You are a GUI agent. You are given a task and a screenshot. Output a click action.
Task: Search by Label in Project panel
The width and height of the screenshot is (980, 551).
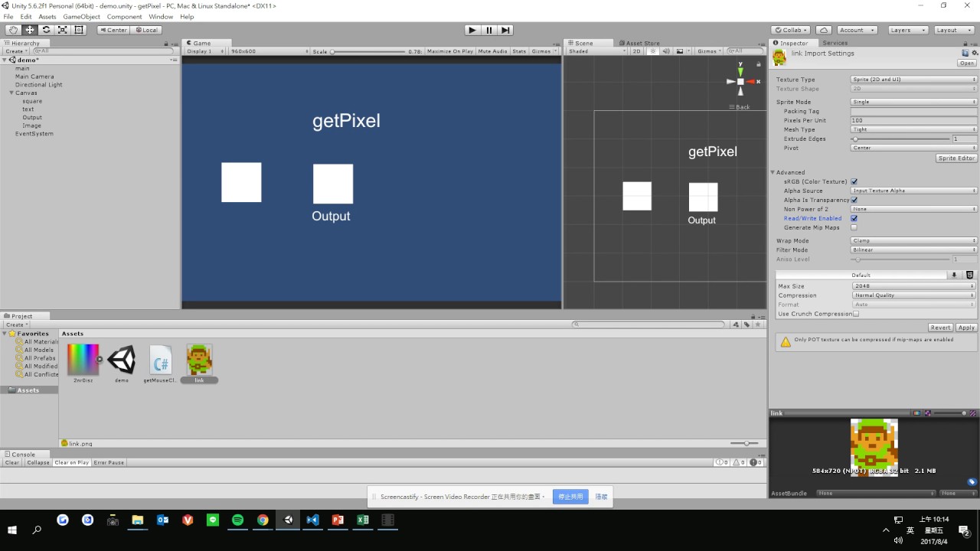pyautogui.click(x=746, y=324)
